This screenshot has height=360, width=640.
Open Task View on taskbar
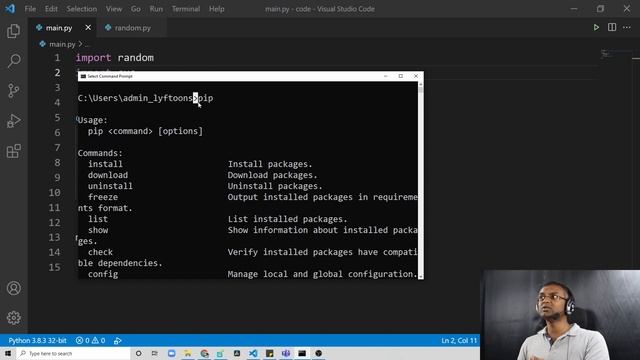click(x=155, y=353)
